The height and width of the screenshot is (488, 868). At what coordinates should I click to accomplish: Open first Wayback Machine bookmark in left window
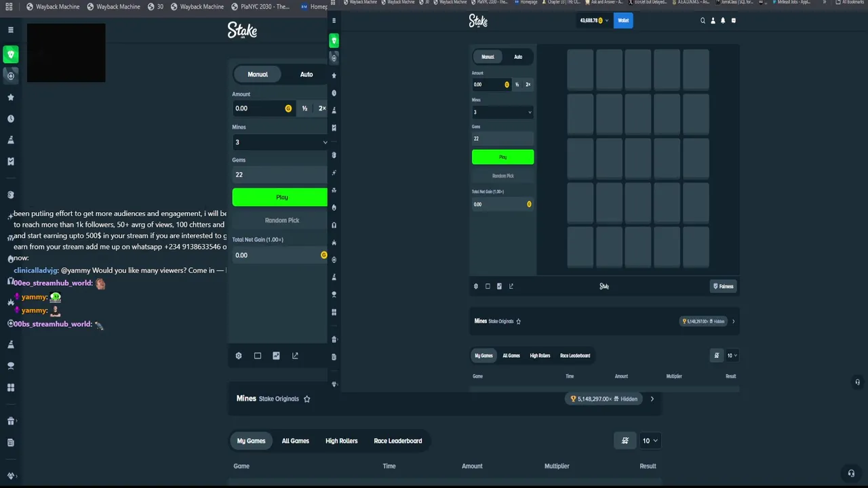pos(53,7)
